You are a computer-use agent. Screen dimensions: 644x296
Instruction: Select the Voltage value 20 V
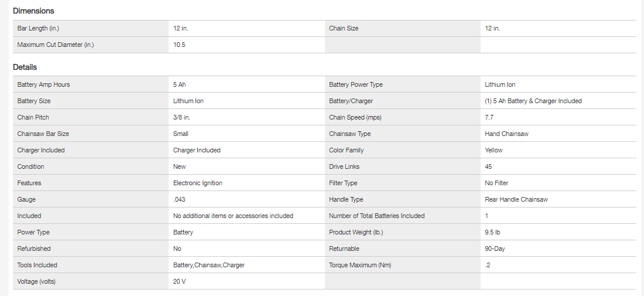(x=180, y=281)
